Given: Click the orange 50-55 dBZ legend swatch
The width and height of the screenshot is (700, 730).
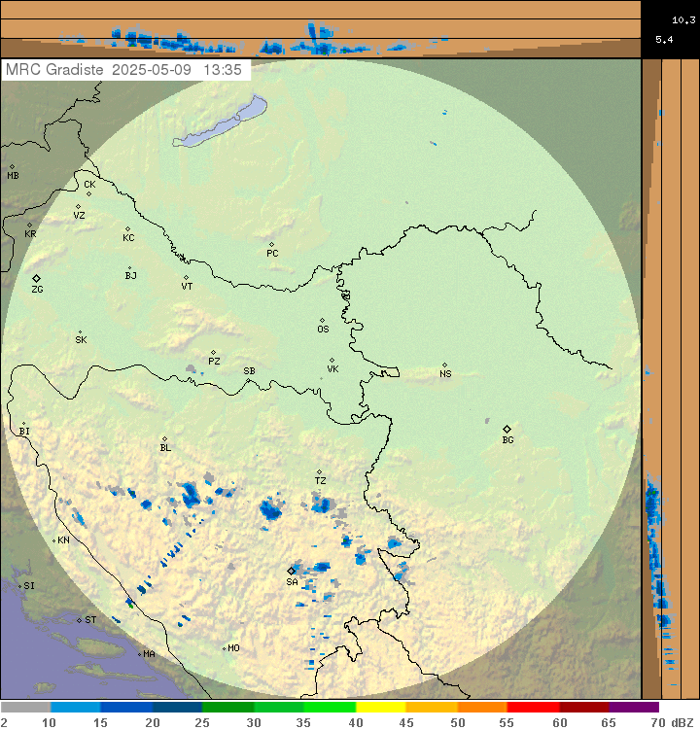Looking at the screenshot, I should click(x=482, y=708).
